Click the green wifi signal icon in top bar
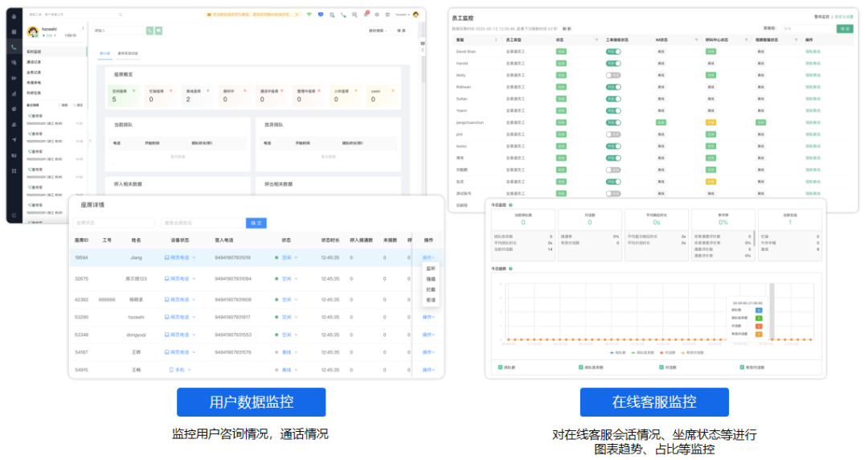This screenshot has height=460, width=868. coord(309,14)
